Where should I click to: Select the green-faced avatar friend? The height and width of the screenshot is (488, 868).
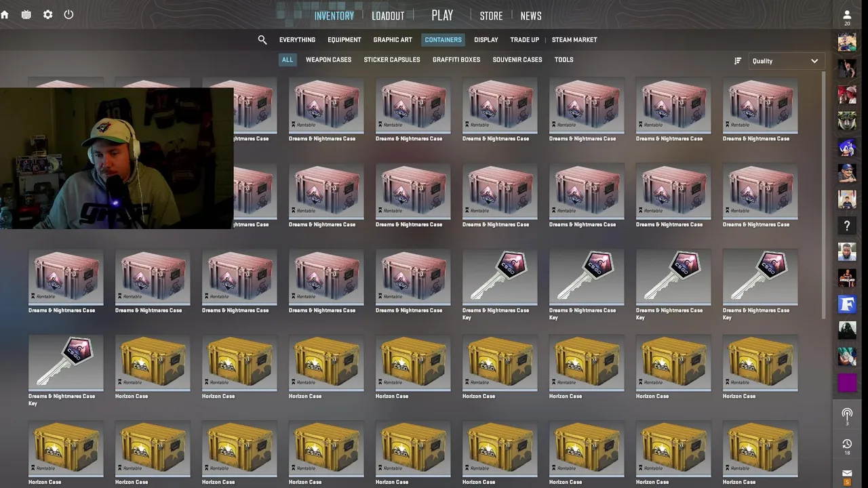point(847,121)
